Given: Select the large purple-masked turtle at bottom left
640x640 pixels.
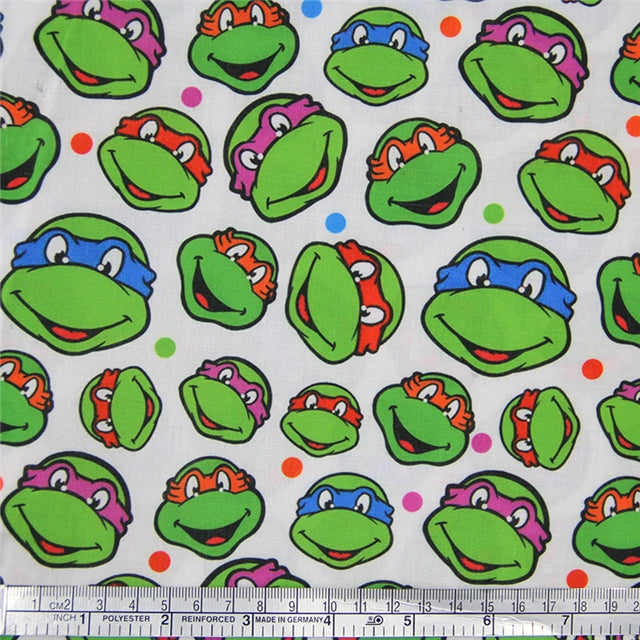Looking at the screenshot, I should click(x=65, y=508).
